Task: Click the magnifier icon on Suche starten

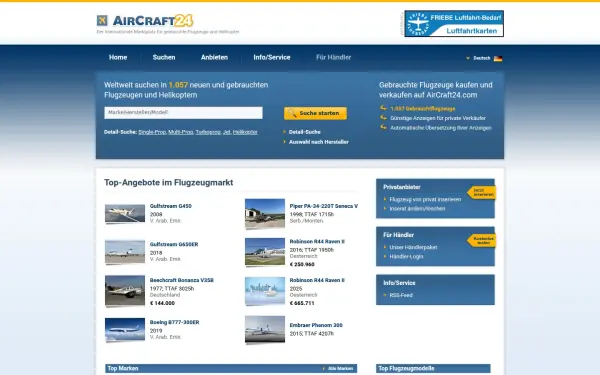Action: [x=292, y=113]
